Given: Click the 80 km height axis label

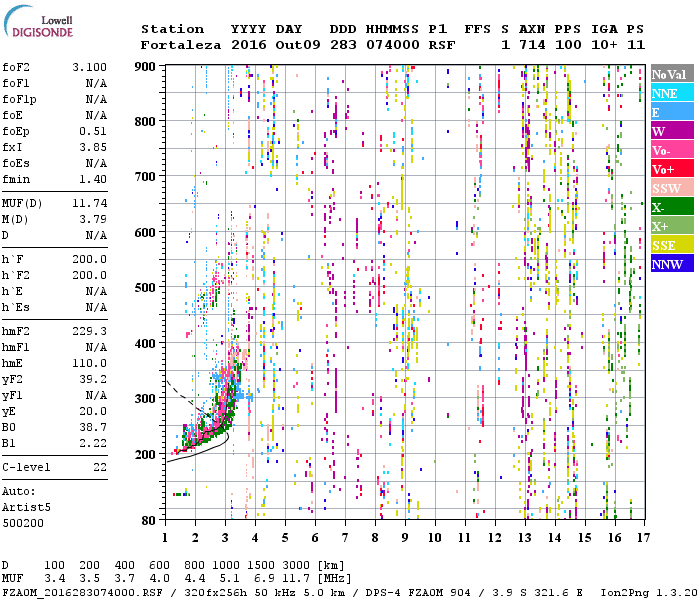Looking at the screenshot, I should [x=149, y=521].
